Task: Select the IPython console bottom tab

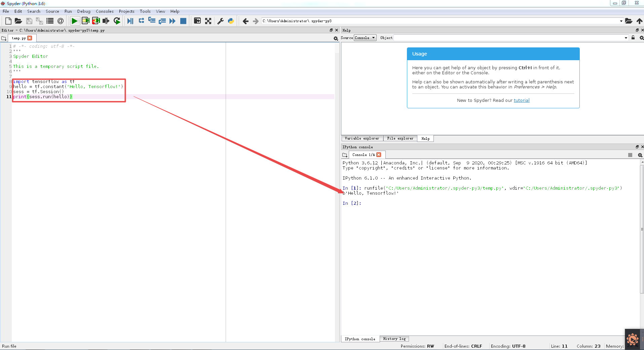Action: [x=360, y=339]
